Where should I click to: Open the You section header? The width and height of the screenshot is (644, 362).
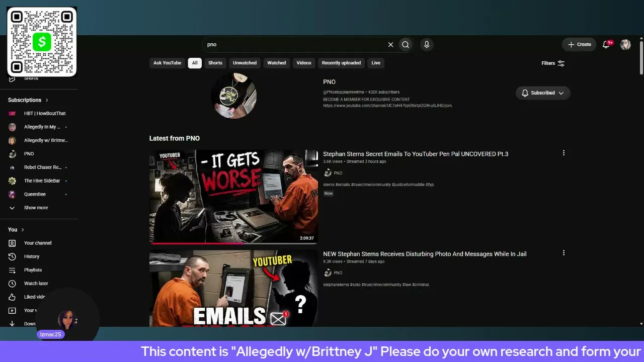click(x=16, y=230)
